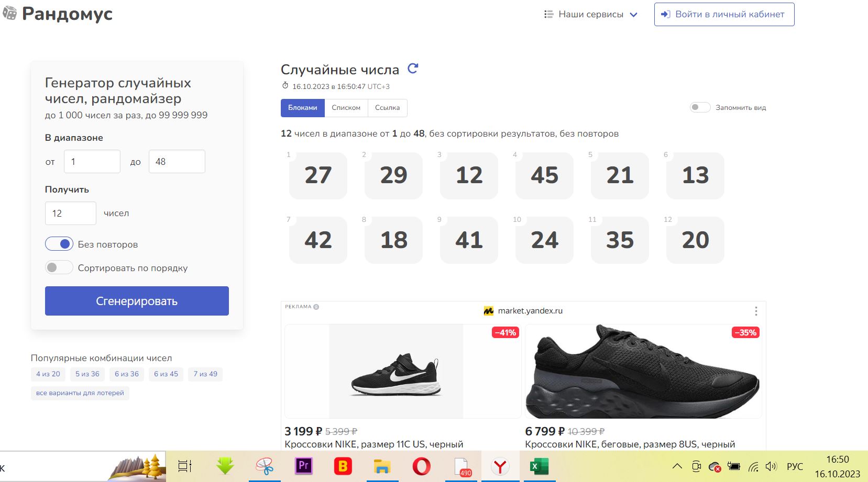Switch to the Списком view tab

tap(346, 108)
